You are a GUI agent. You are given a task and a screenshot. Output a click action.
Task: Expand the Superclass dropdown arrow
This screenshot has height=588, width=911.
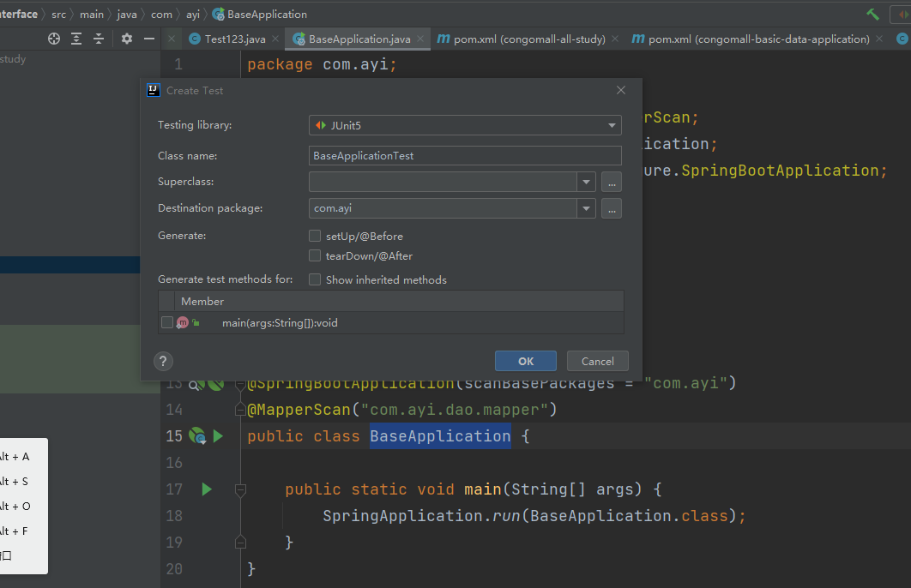point(586,182)
